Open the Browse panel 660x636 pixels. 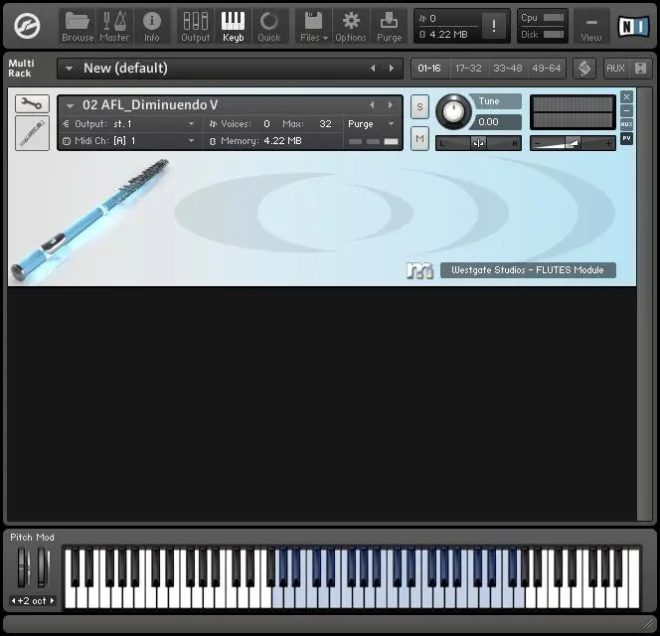pyautogui.click(x=77, y=27)
